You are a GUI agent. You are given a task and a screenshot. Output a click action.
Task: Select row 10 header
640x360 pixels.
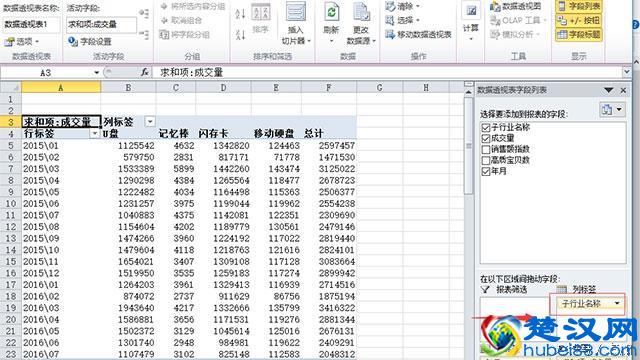pos(11,203)
